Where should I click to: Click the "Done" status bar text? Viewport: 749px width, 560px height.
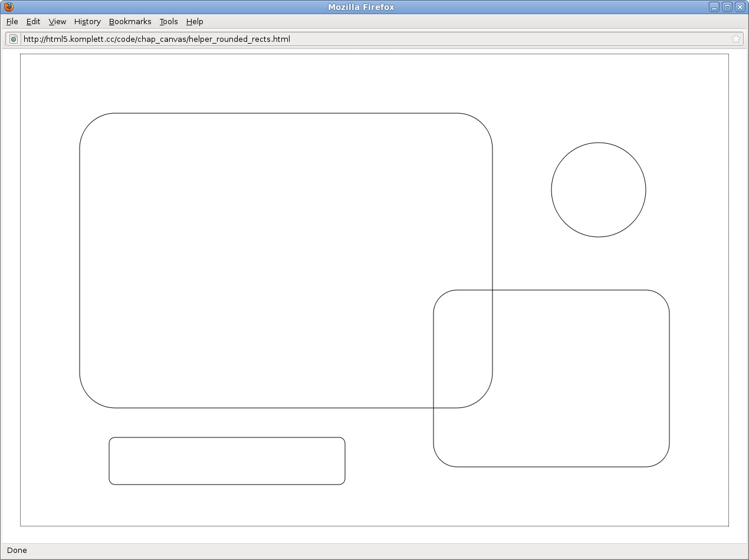[17, 551]
